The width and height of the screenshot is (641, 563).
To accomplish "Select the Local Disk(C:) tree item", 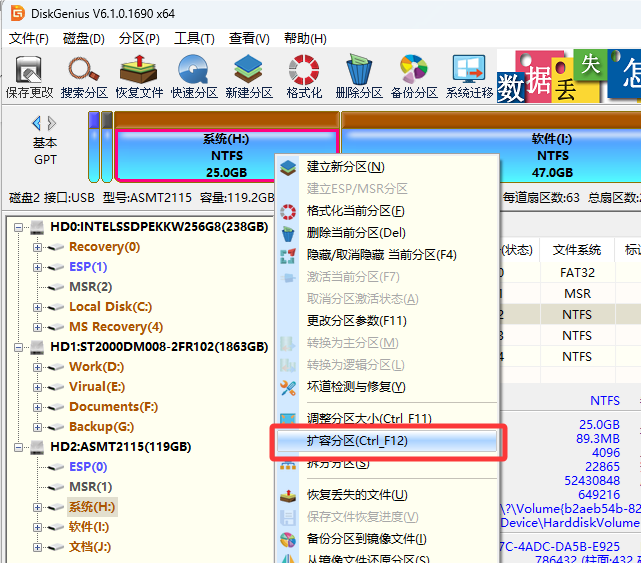I will (x=110, y=307).
